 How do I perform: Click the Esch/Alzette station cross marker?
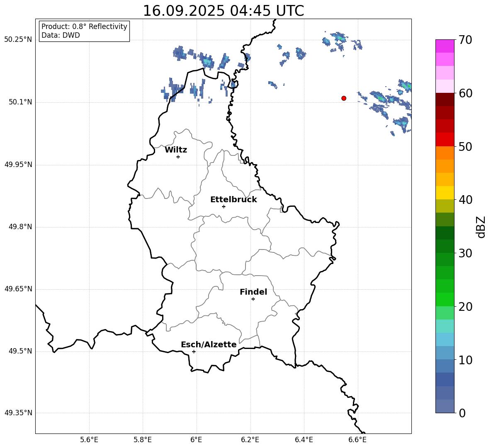[194, 351]
